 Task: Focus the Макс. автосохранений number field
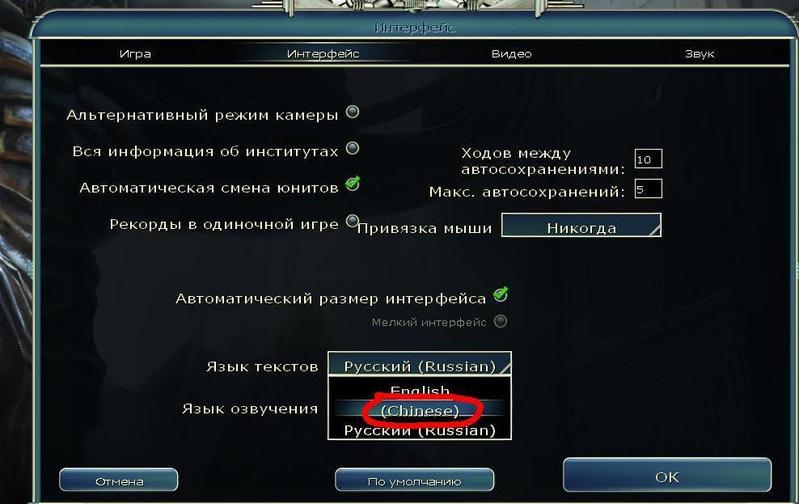(x=648, y=189)
